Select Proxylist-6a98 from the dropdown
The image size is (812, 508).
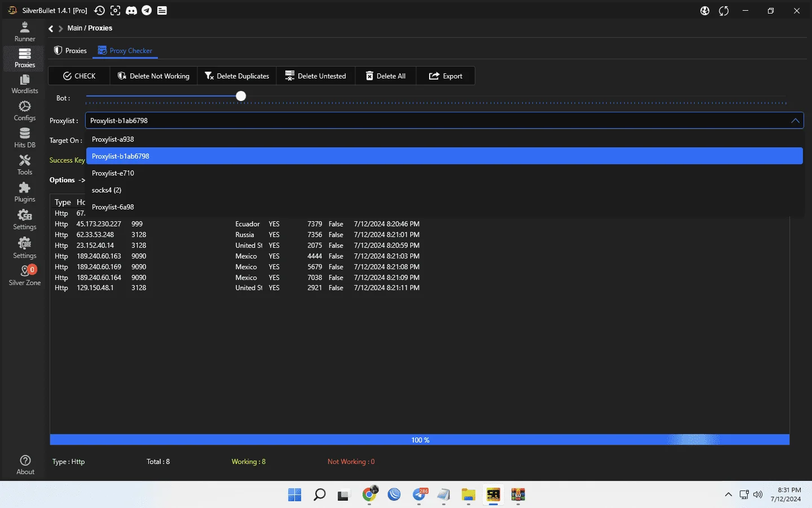point(444,207)
